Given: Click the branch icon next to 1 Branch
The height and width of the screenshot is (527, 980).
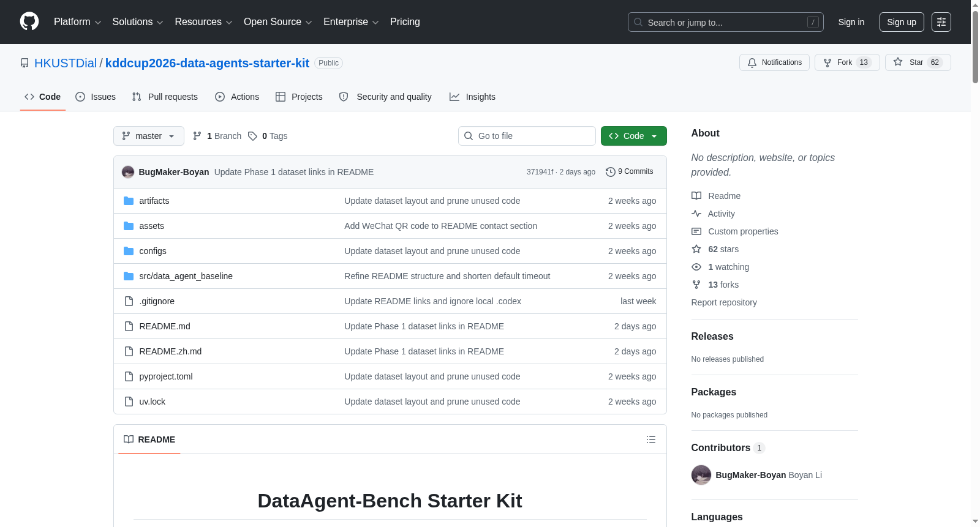Looking at the screenshot, I should point(197,136).
